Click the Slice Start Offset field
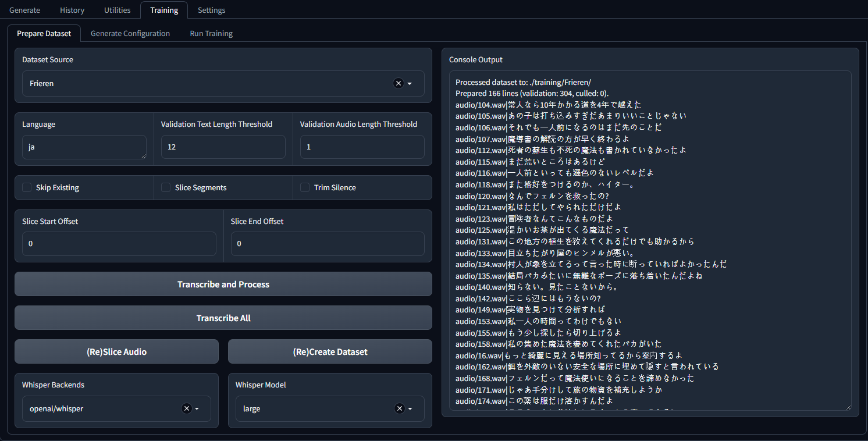 [x=119, y=244]
